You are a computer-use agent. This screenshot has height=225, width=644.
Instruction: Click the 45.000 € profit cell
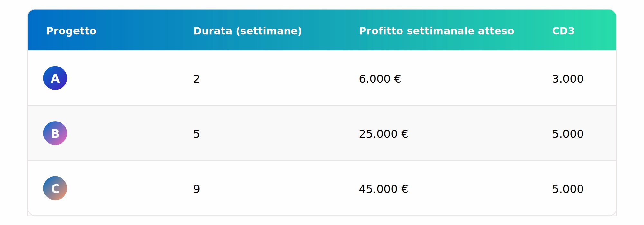(384, 189)
